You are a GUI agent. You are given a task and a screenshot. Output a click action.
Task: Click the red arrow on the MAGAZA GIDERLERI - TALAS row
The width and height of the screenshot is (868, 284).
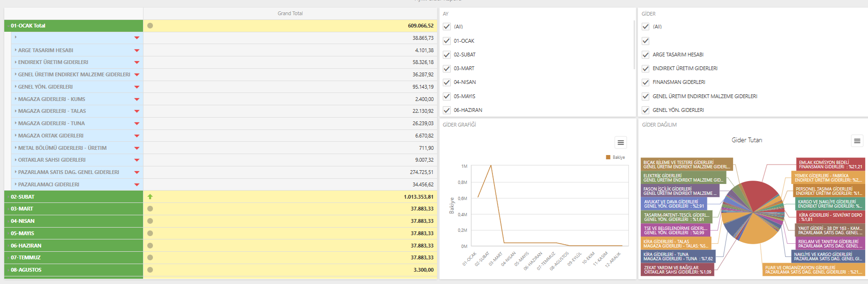coord(137,111)
